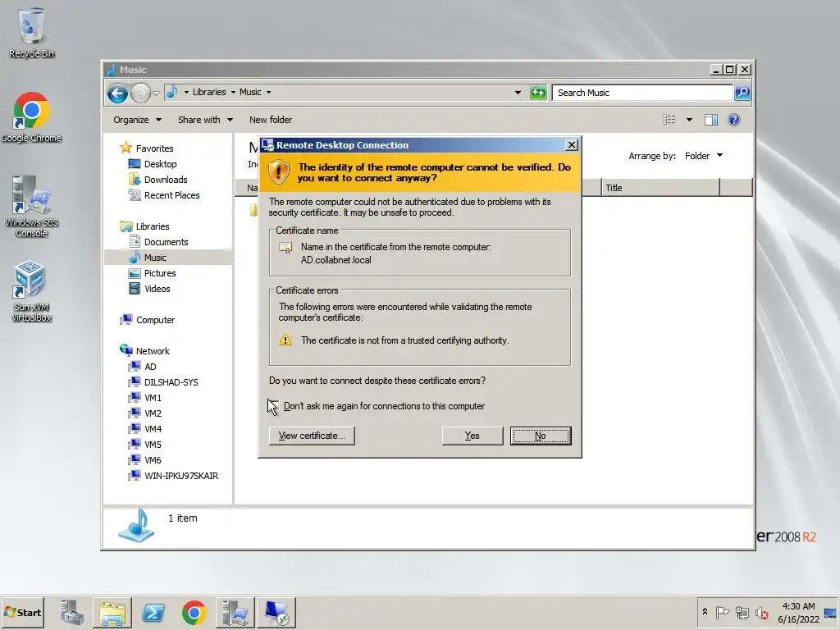Select VM6 under Network
Viewport: 840px width, 630px height.
pos(153,460)
